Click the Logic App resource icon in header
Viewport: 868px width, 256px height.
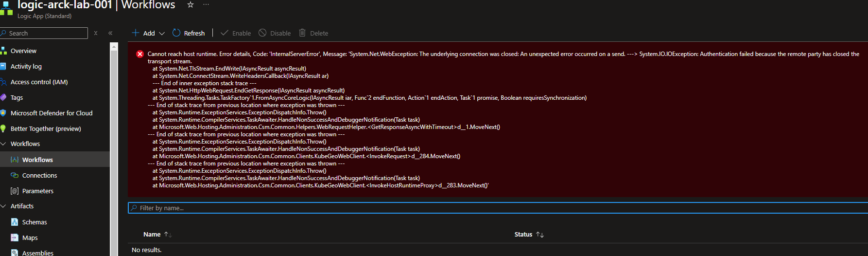[x=6, y=8]
